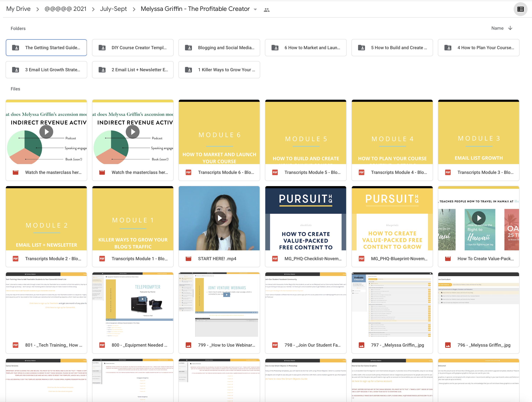Image resolution: width=532 pixels, height=402 pixels.
Task: Reverse sort direction arrow
Action: [510, 28]
